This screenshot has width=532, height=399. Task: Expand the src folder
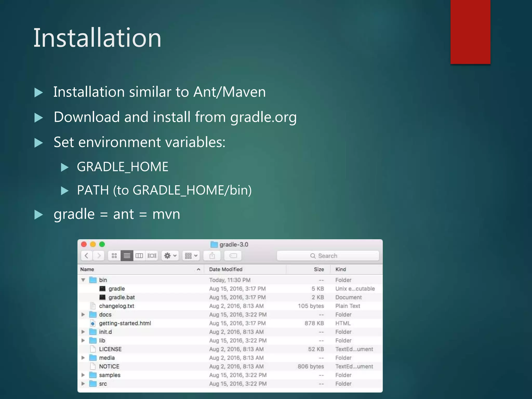click(x=83, y=384)
